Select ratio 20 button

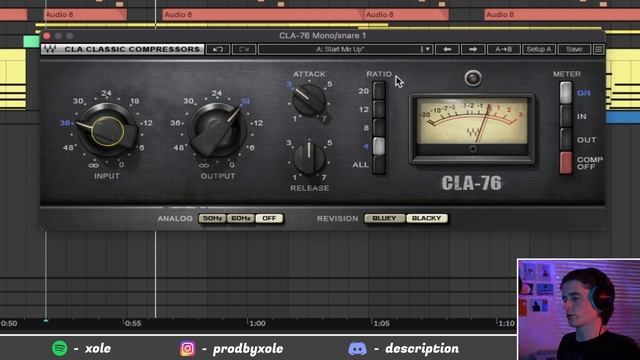coord(379,91)
